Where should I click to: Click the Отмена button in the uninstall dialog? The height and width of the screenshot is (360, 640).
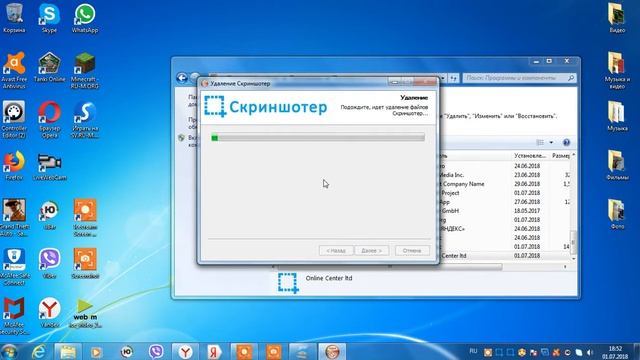pyautogui.click(x=412, y=250)
